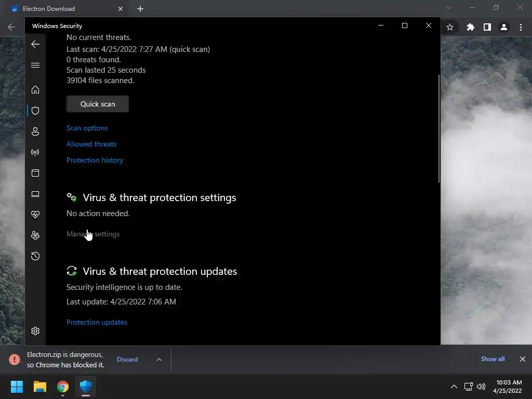Open Allowed threats link

(x=91, y=144)
